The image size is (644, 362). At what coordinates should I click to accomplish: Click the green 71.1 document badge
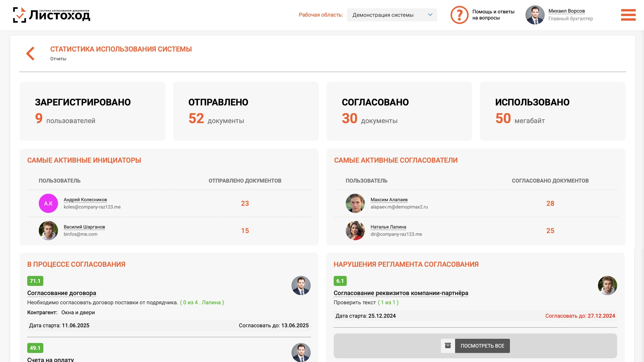[35, 281]
